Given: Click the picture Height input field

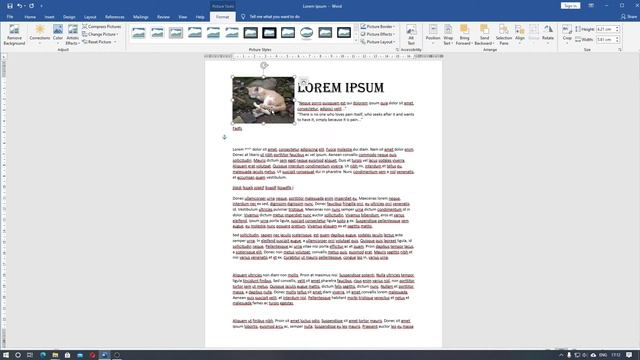Looking at the screenshot, I should click(606, 29).
